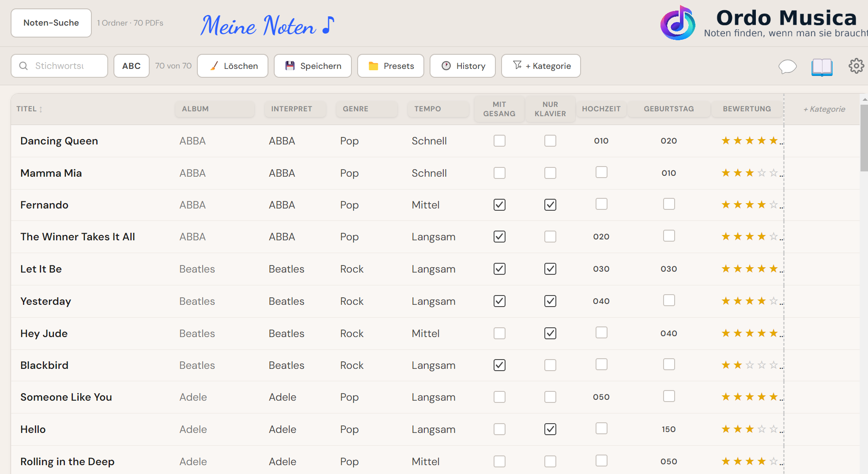Open the Let It Be title

41,269
